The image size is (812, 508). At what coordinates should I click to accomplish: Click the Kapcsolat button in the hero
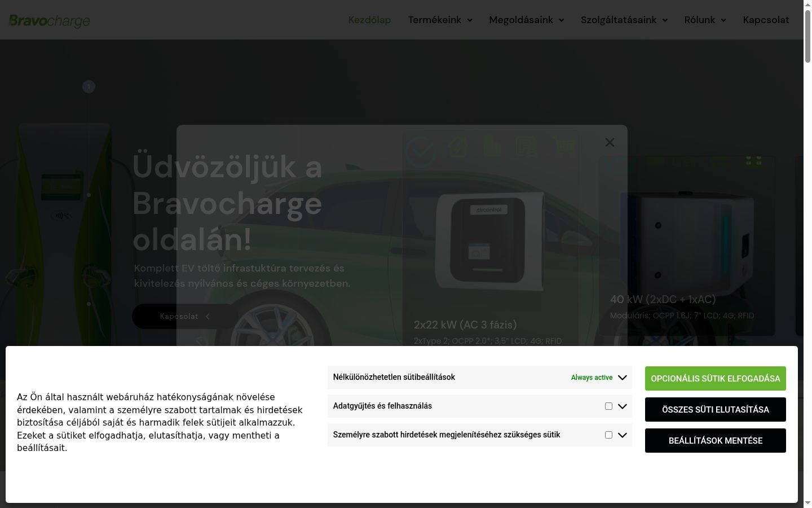(x=185, y=316)
